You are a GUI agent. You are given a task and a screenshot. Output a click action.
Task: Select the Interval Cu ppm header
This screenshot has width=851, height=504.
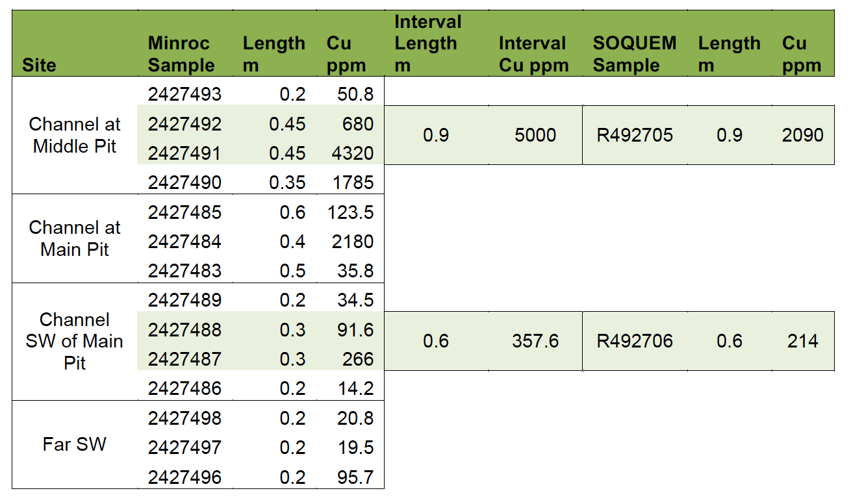[534, 55]
